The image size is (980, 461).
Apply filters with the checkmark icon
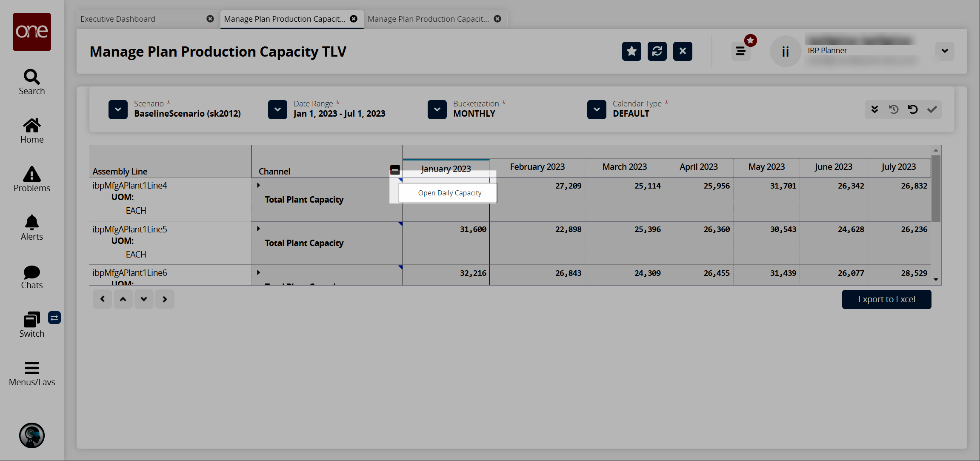pyautogui.click(x=932, y=109)
